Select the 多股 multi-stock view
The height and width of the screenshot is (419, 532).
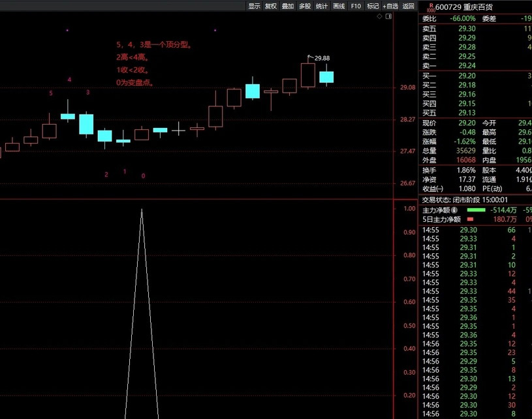pos(305,6)
